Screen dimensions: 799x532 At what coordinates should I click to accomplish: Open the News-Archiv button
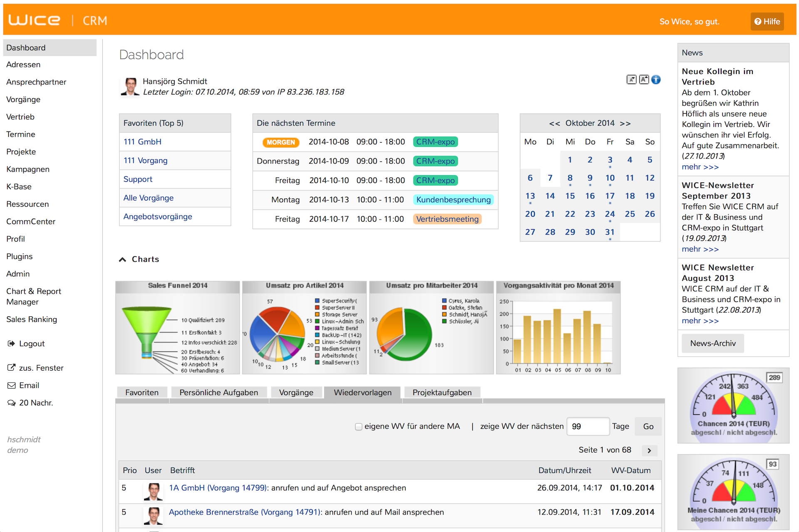click(712, 343)
